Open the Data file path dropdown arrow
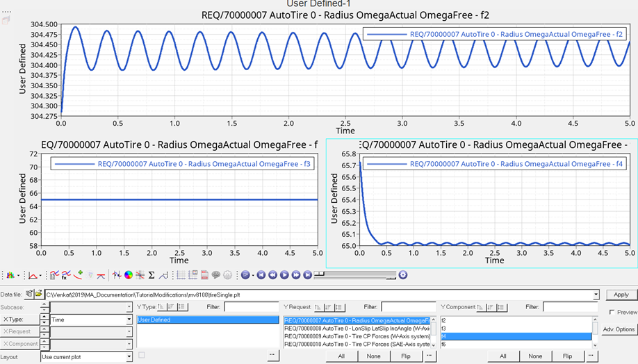This screenshot has height=364, width=638. point(596,295)
